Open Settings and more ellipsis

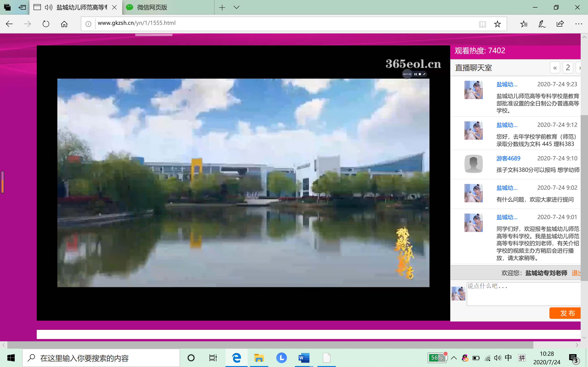pos(579,24)
